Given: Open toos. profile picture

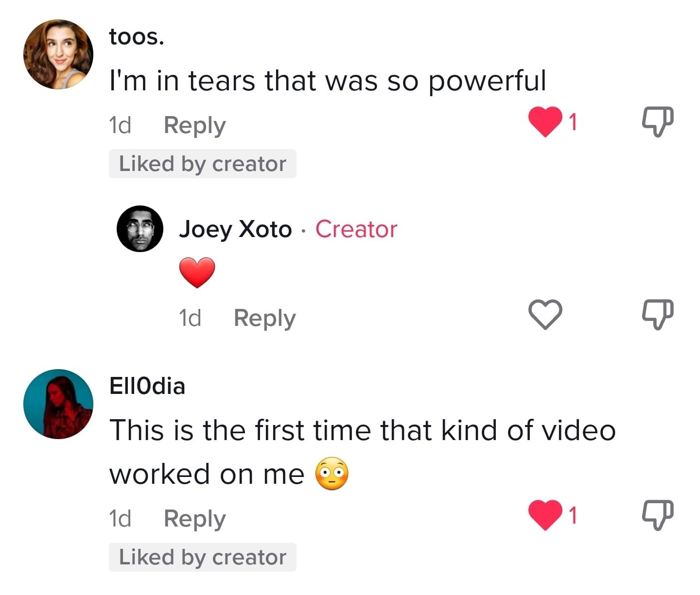Looking at the screenshot, I should [58, 54].
